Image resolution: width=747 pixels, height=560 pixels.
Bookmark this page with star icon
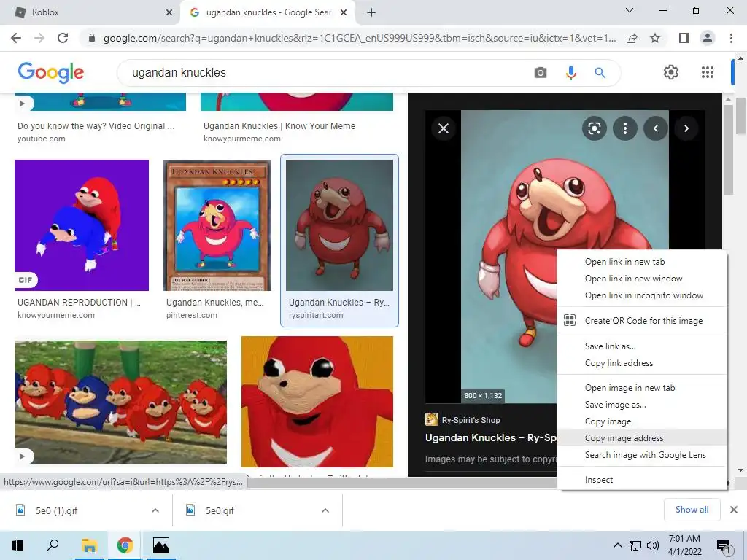[655, 38]
